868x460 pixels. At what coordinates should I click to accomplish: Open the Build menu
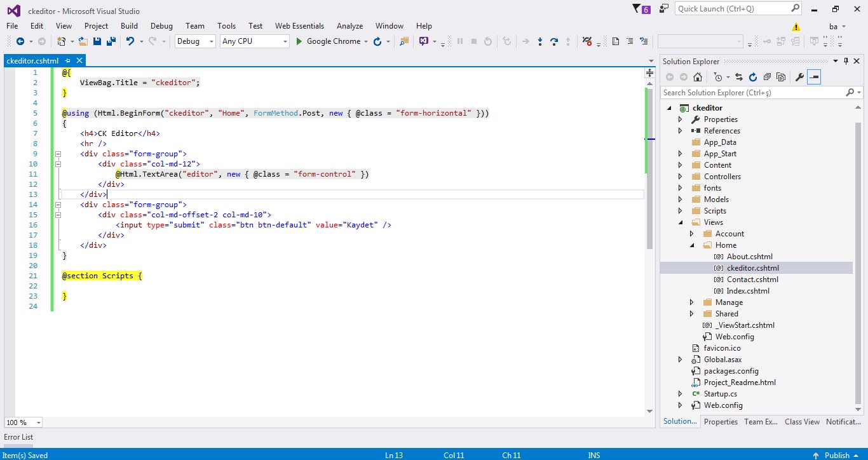[x=129, y=26]
